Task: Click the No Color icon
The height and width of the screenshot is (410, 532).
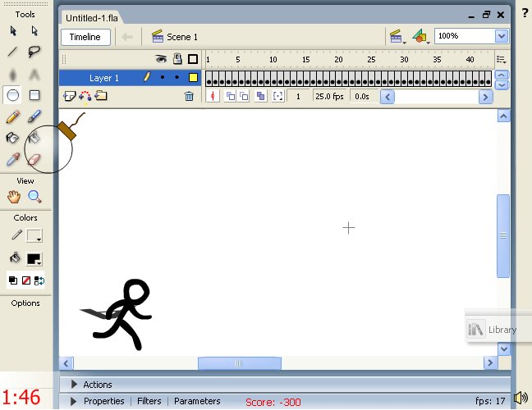Action: click(26, 280)
